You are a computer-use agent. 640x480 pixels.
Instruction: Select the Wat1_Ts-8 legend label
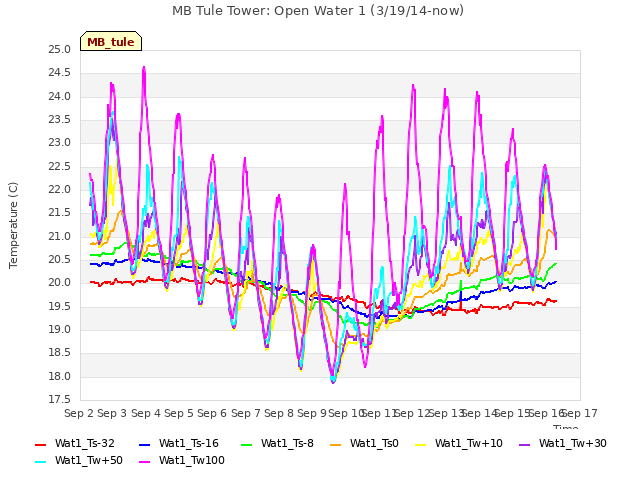point(287,444)
